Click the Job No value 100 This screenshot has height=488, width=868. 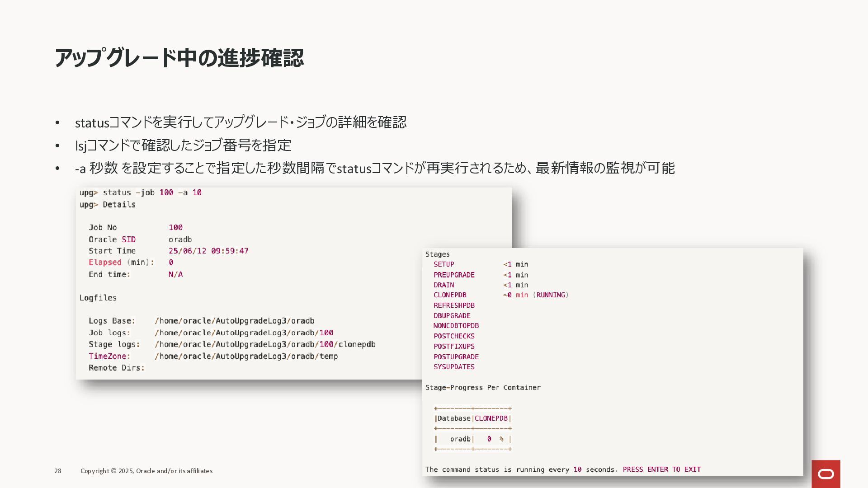coord(175,227)
